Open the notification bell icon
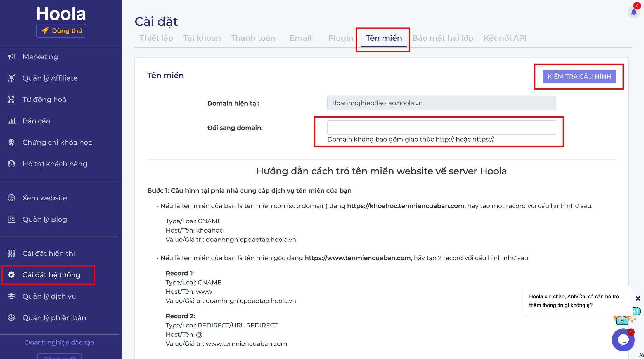This screenshot has width=644, height=359. [x=634, y=12]
